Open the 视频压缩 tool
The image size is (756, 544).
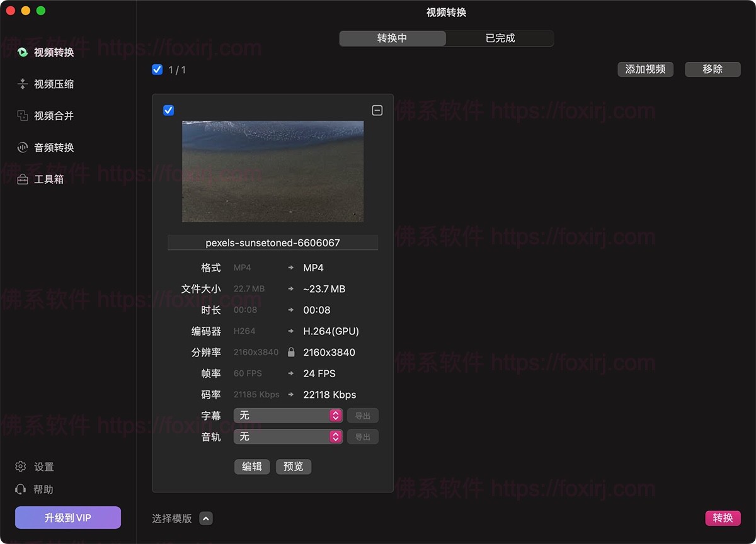click(x=47, y=84)
